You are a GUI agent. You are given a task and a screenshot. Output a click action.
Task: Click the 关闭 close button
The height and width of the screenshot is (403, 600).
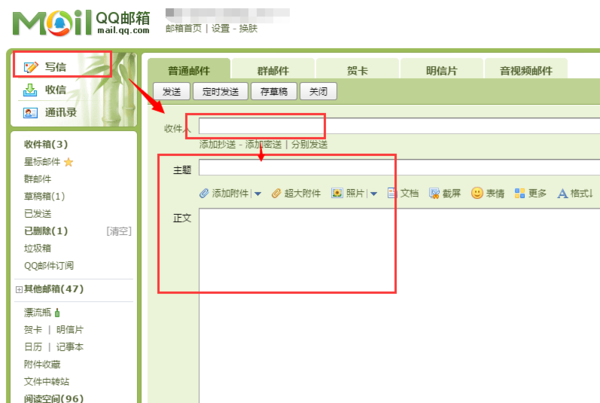pyautogui.click(x=318, y=91)
